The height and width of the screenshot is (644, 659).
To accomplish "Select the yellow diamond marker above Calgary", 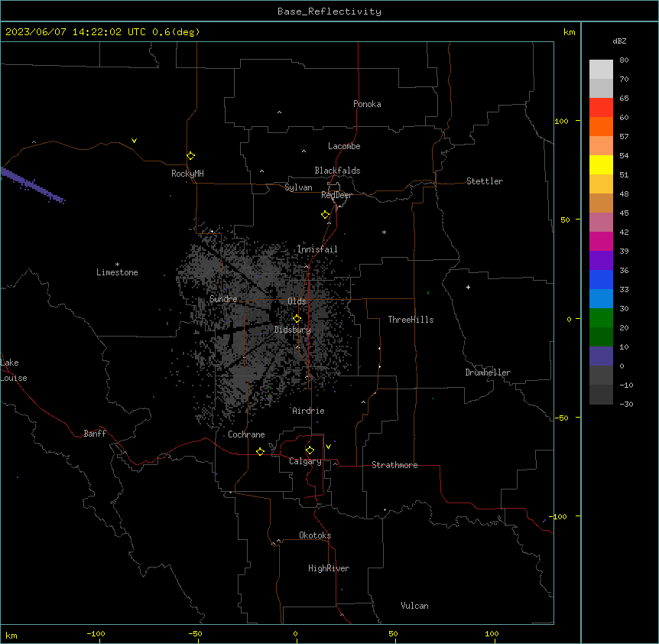I will 310,450.
